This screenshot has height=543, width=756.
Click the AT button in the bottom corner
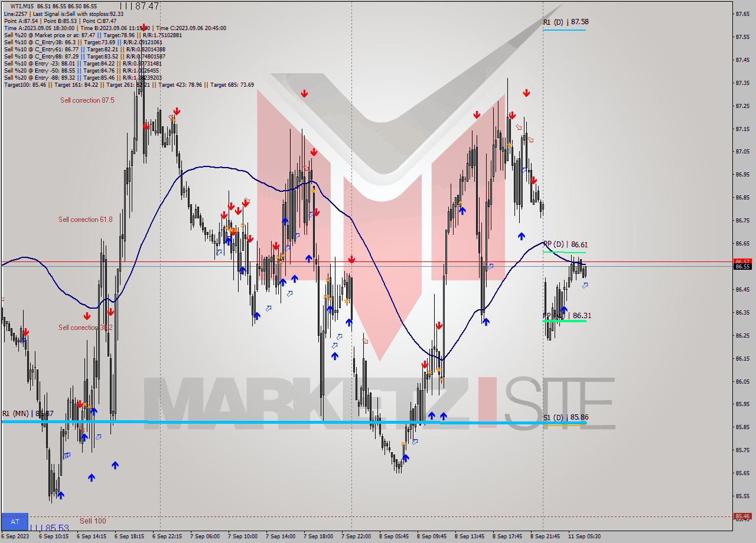point(15,521)
